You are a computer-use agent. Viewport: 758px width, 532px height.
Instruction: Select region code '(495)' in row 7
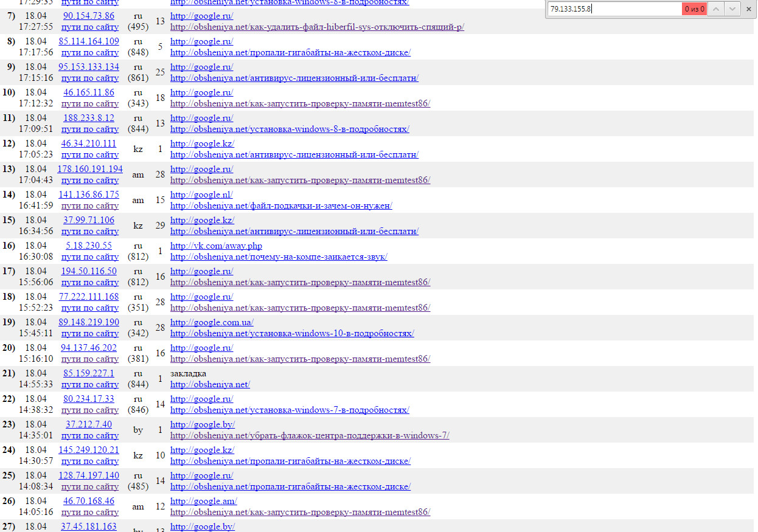[138, 27]
